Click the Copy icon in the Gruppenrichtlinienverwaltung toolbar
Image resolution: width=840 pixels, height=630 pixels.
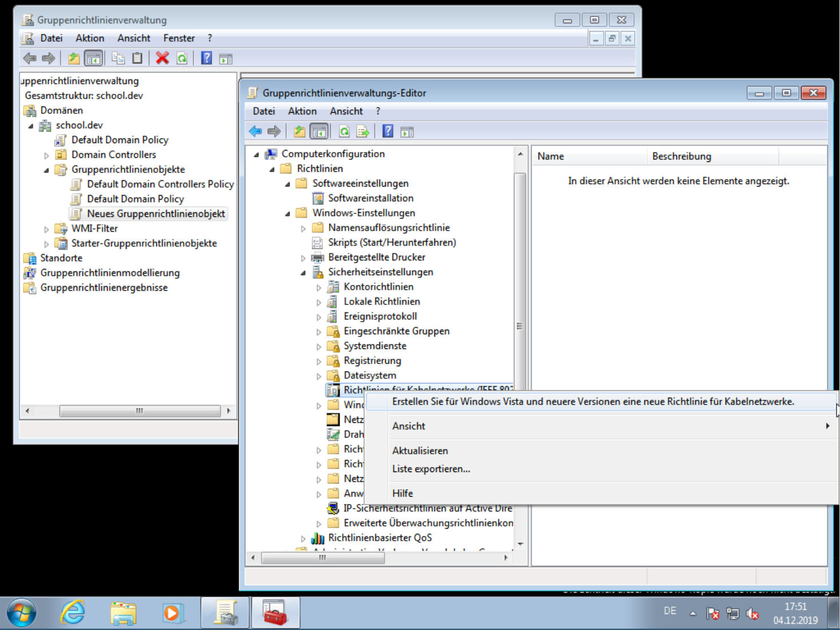(x=118, y=58)
